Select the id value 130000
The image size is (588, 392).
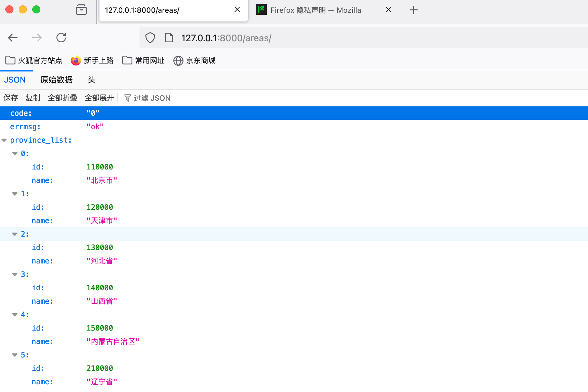pyautogui.click(x=100, y=247)
